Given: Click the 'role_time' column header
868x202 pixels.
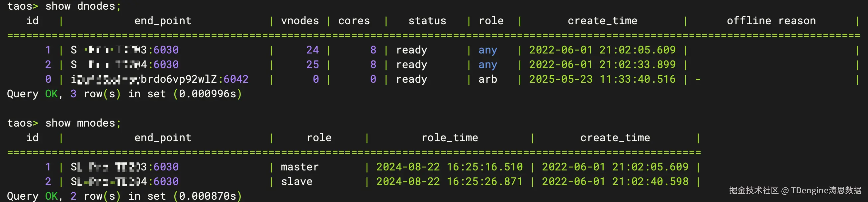Looking at the screenshot, I should tap(450, 138).
